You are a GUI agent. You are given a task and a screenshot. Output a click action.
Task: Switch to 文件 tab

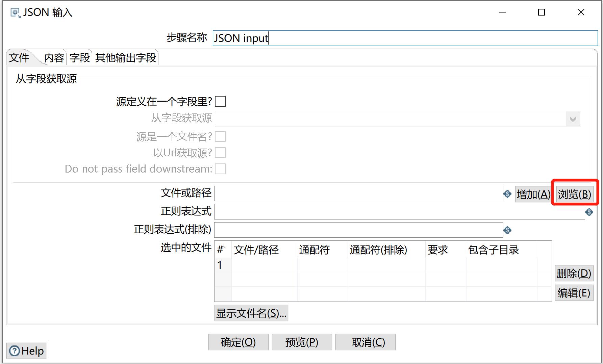(x=19, y=58)
